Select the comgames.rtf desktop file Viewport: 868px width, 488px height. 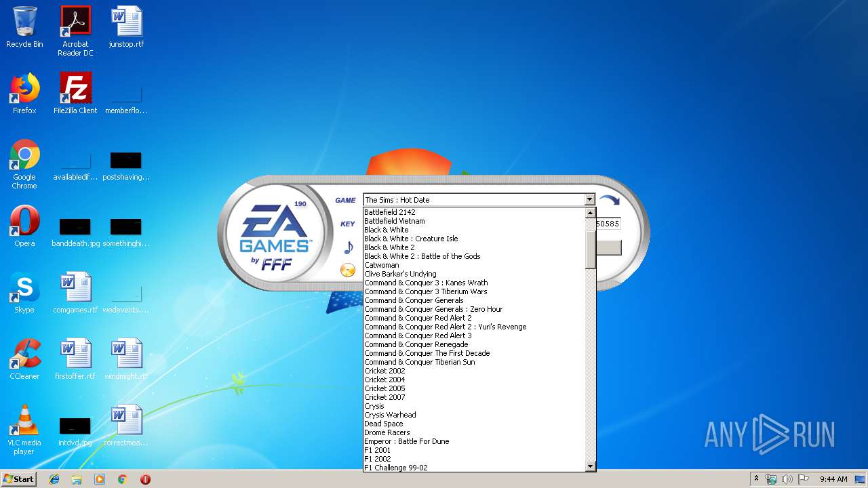coord(75,293)
